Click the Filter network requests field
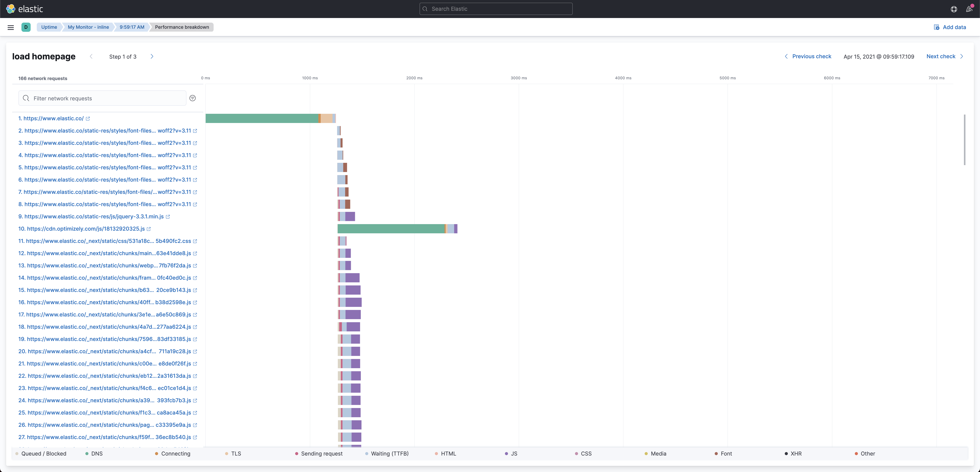 coord(103,99)
